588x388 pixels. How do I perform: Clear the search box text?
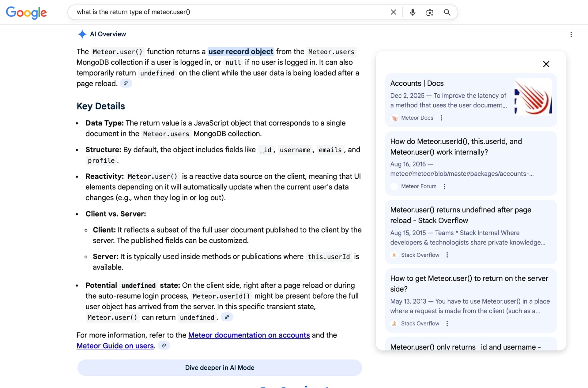[x=393, y=12]
